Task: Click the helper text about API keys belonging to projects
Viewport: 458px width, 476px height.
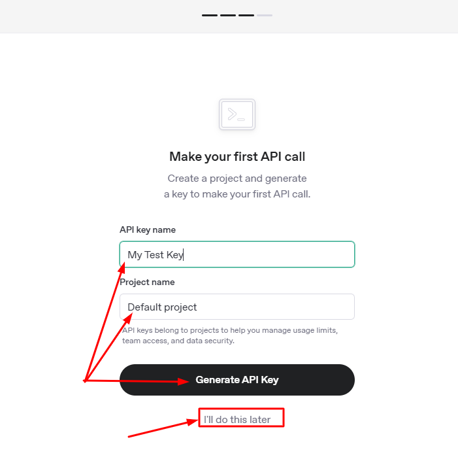Action: 230,335
